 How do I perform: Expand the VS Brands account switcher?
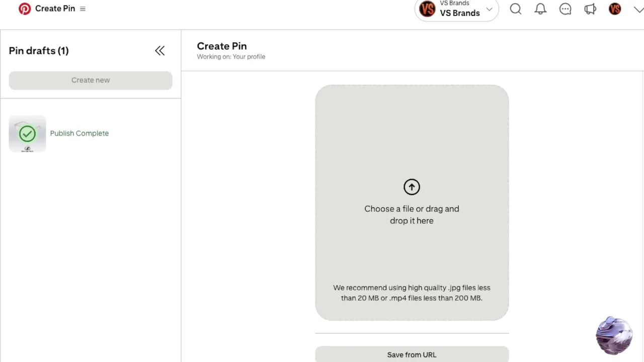[x=489, y=9]
